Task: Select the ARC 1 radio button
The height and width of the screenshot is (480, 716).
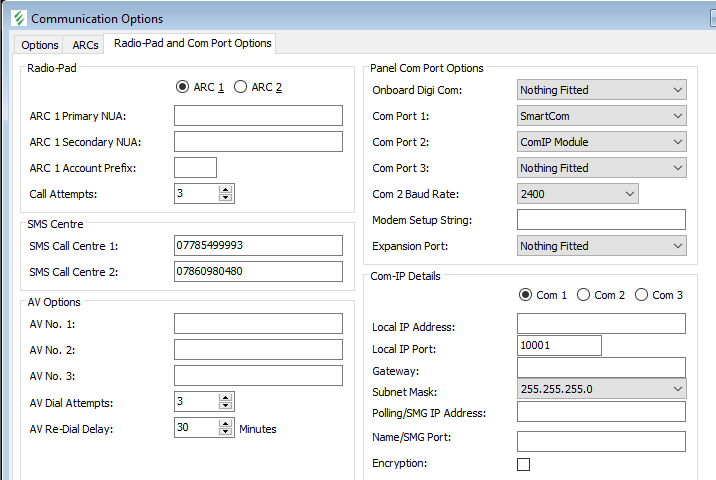Action: click(182, 87)
